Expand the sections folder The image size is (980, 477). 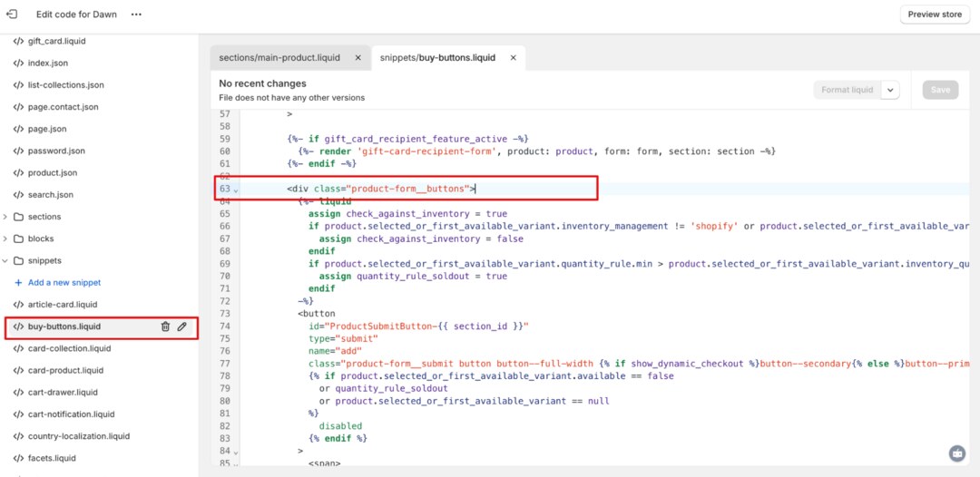click(x=5, y=217)
